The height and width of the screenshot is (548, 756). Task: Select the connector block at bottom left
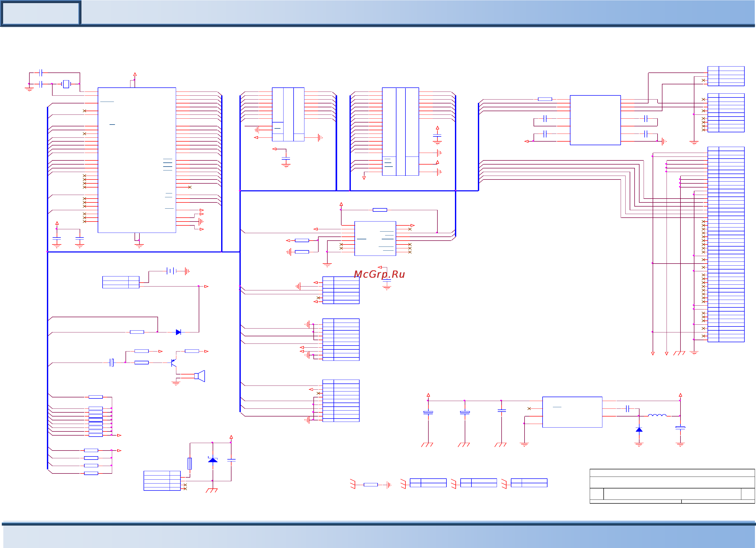pos(162,481)
